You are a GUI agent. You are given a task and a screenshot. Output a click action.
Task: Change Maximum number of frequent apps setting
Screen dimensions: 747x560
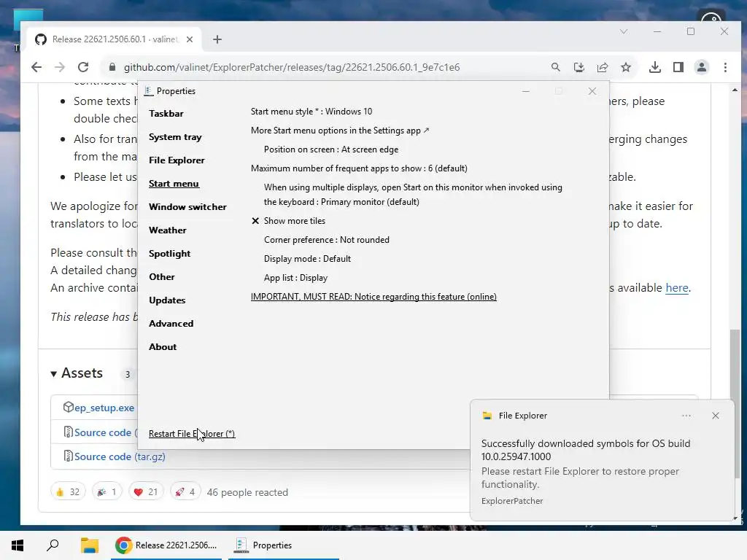[359, 168]
